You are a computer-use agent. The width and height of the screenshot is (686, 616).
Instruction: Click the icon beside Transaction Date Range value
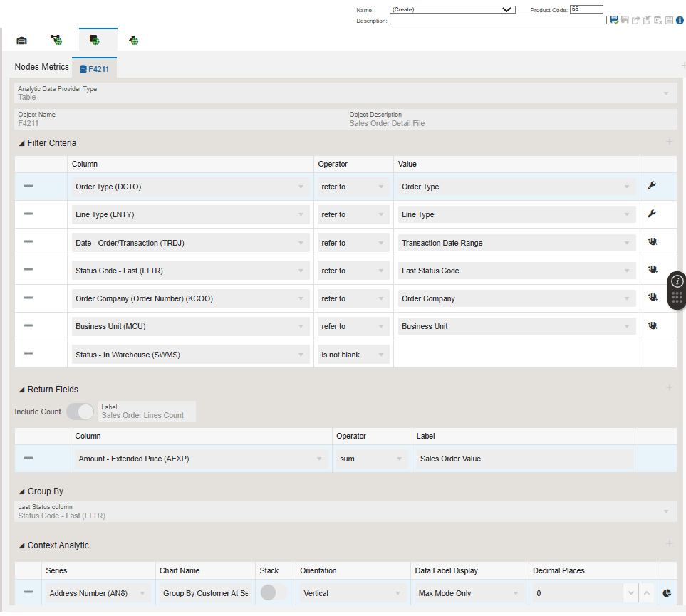point(651,242)
